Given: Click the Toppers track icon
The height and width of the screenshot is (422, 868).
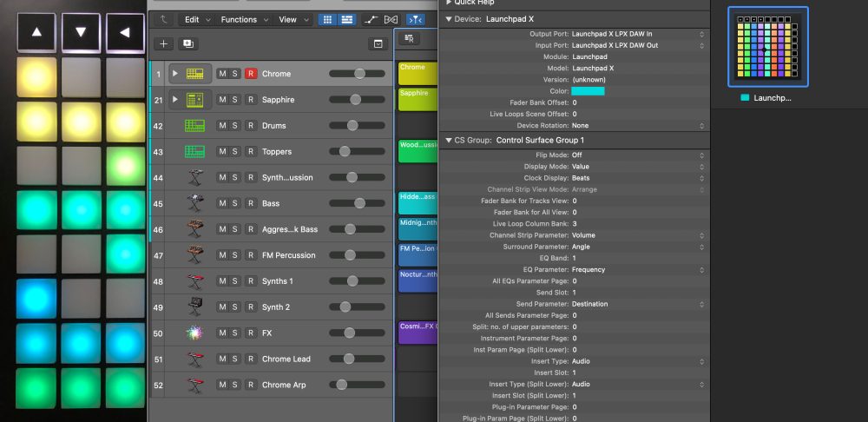Looking at the screenshot, I should coord(194,151).
